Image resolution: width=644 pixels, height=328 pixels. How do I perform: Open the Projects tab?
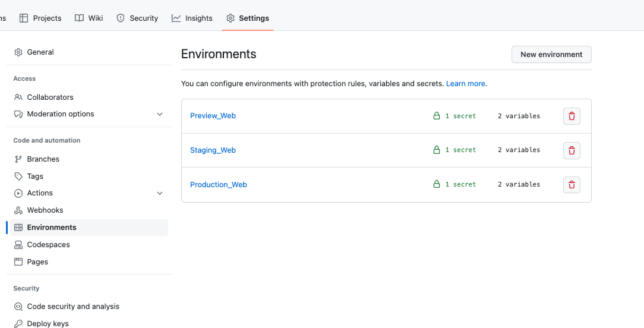click(x=40, y=18)
